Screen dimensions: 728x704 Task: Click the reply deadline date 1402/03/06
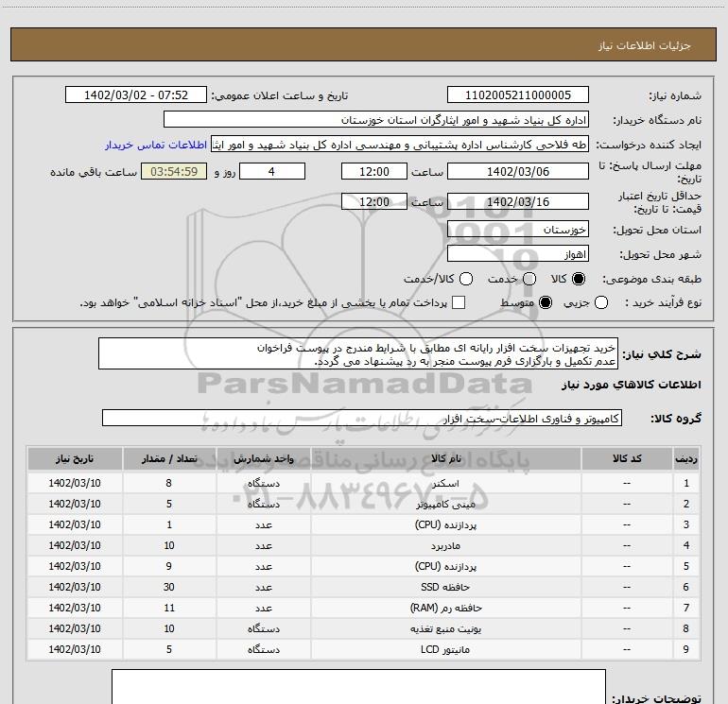tap(518, 172)
